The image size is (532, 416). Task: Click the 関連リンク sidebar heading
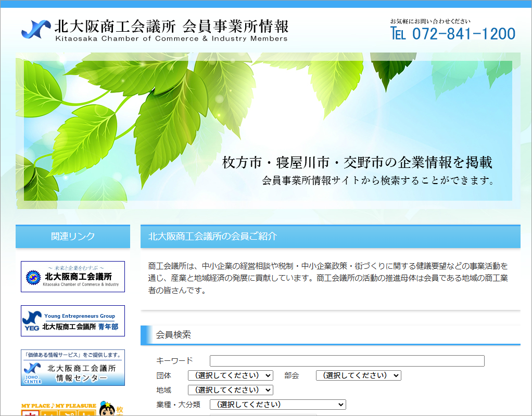72,236
